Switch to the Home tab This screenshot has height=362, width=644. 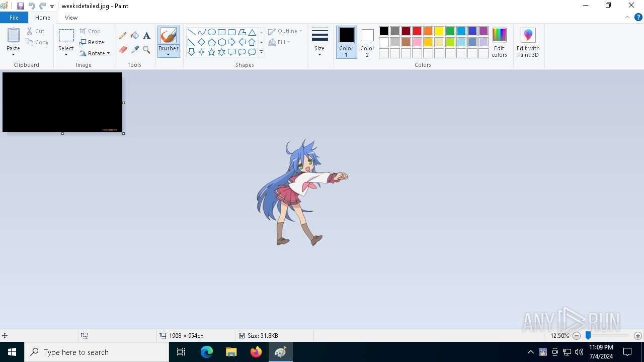[43, 18]
